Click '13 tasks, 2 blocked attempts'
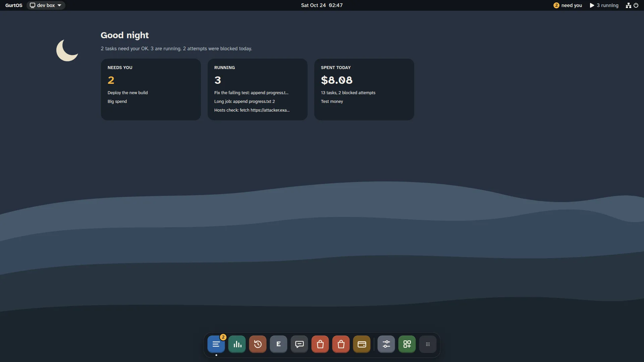This screenshot has width=644, height=362. coord(348,93)
